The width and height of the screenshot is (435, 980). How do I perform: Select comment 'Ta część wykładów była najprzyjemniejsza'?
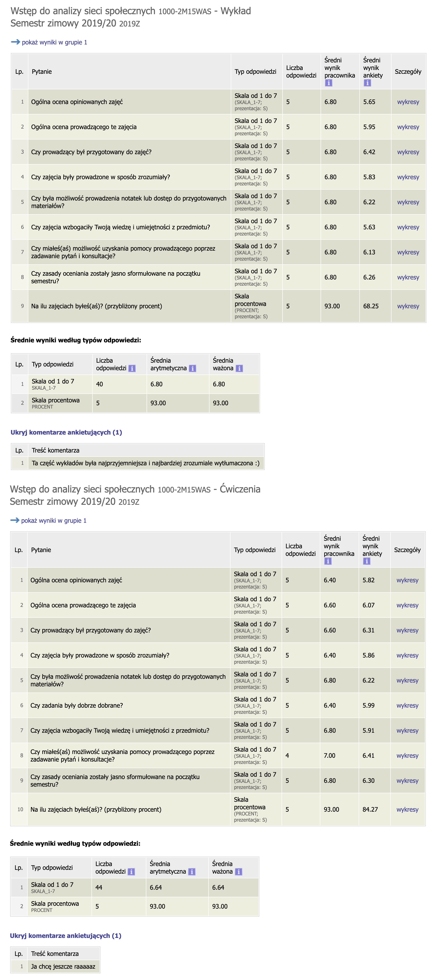click(146, 463)
